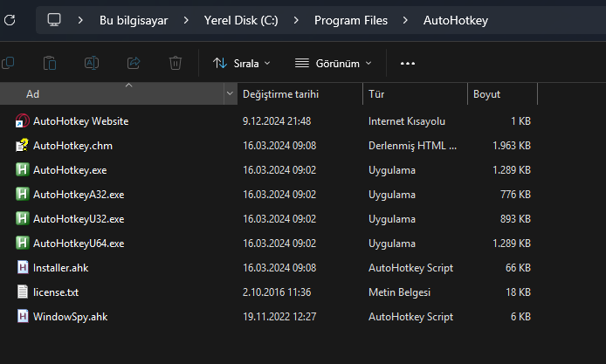Viewport: 606px width, 364px height.
Task: Click the refresh icon in address bar
Action: pos(7,19)
